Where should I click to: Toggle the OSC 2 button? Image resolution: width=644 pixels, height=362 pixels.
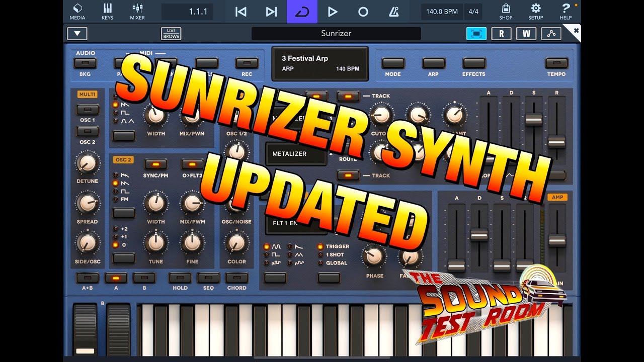(x=87, y=132)
